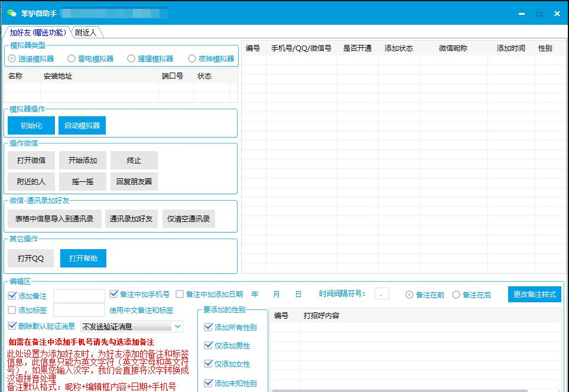The width and height of the screenshot is (569, 392).
Task: Open the 不发送验证消息 dropdown
Action: [132, 326]
